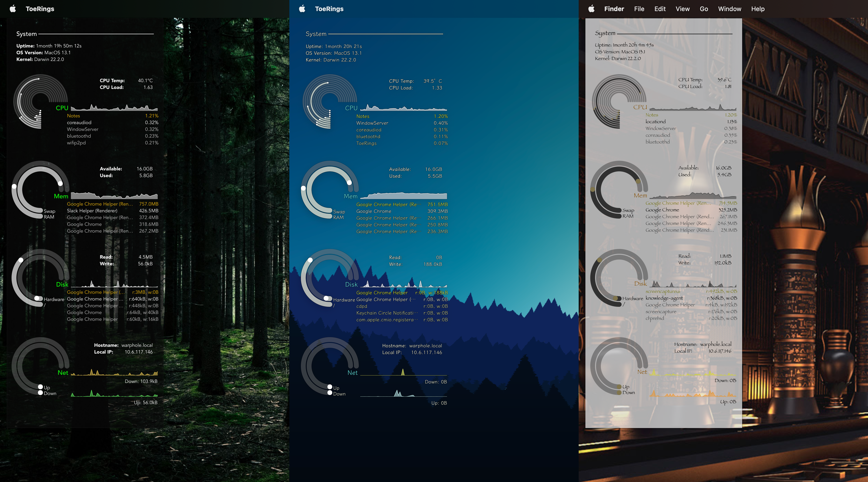This screenshot has width=868, height=482.
Task: Open the Help menu
Action: [758, 9]
